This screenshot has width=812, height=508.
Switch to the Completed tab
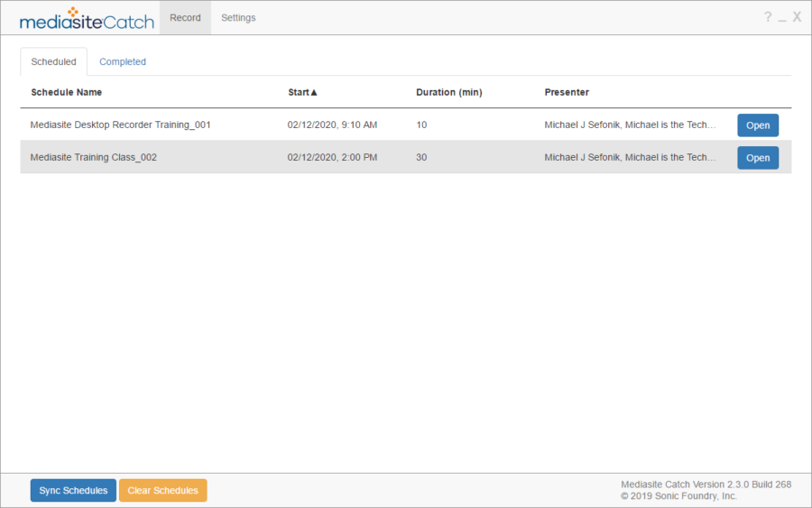coord(123,61)
